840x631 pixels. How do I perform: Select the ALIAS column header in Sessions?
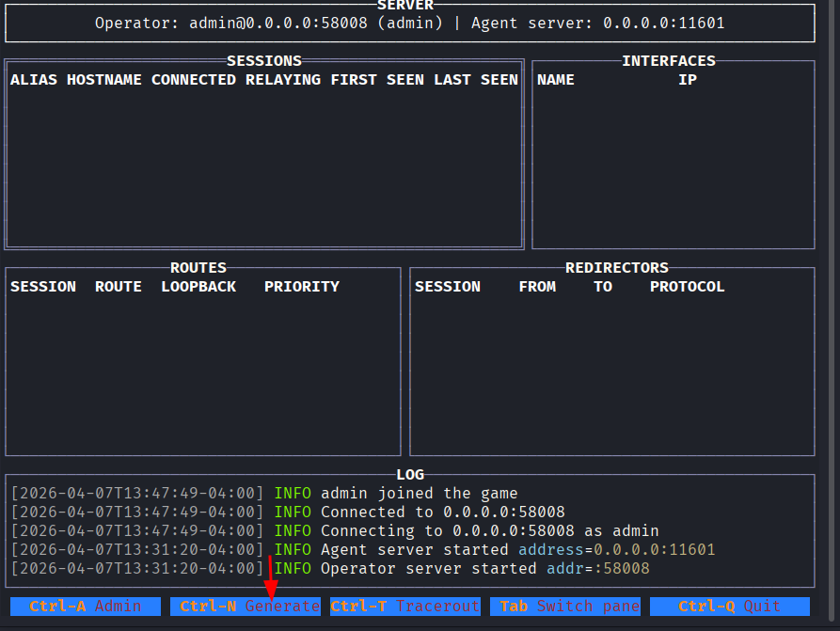pos(34,80)
